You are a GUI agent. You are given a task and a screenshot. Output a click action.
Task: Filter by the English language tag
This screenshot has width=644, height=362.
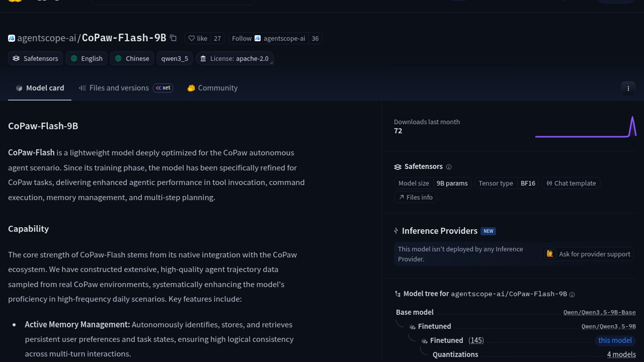[87, 59]
